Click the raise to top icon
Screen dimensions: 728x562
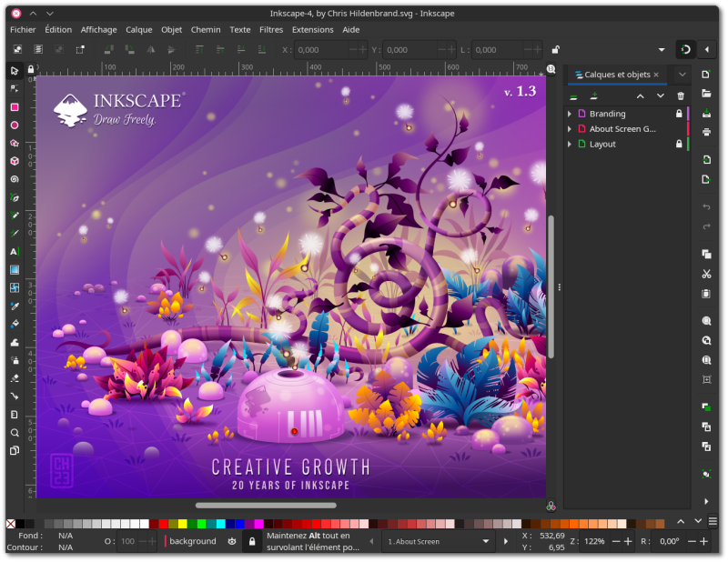[x=199, y=50]
